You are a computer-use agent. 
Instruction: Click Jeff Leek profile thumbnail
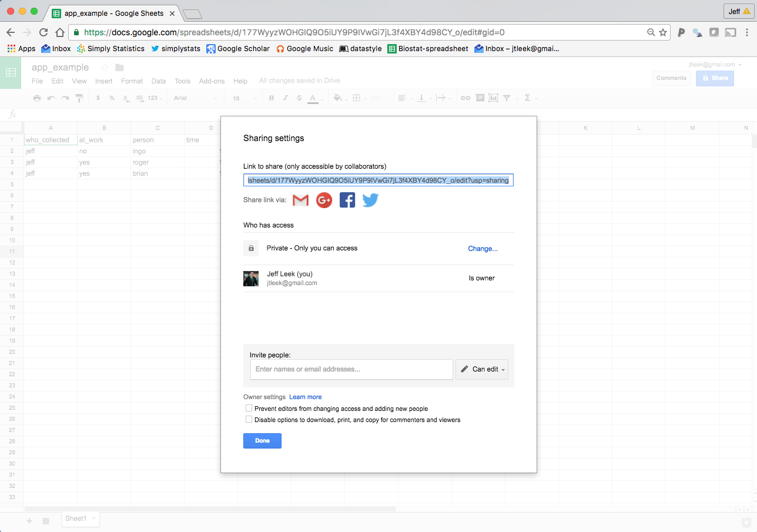(x=251, y=279)
